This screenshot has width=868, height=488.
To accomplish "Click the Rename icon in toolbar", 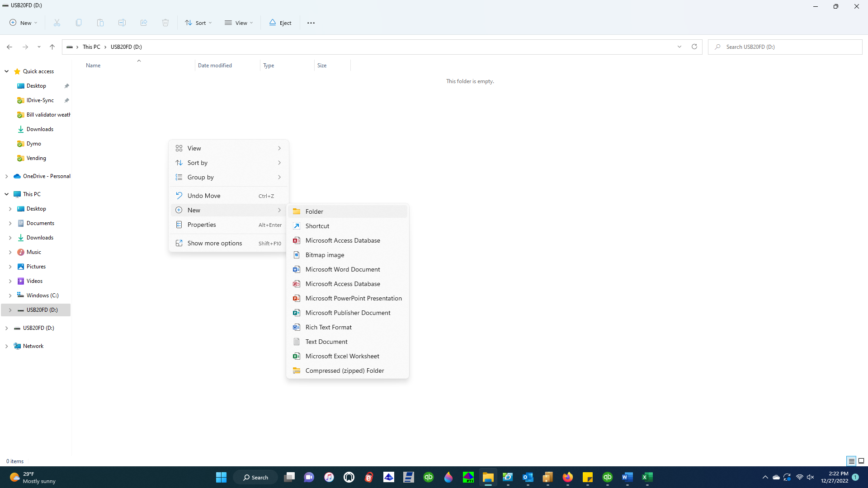I will click(122, 23).
